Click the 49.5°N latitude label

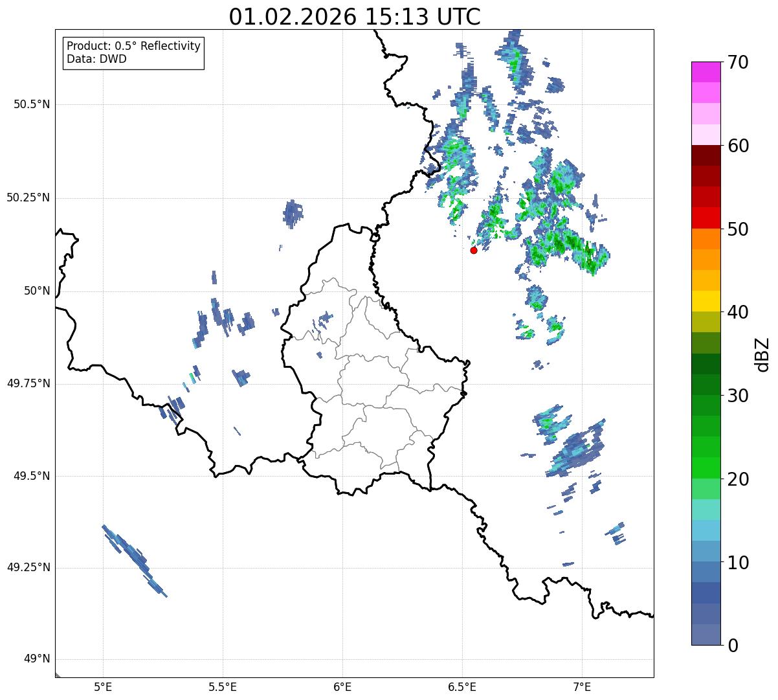coord(32,476)
